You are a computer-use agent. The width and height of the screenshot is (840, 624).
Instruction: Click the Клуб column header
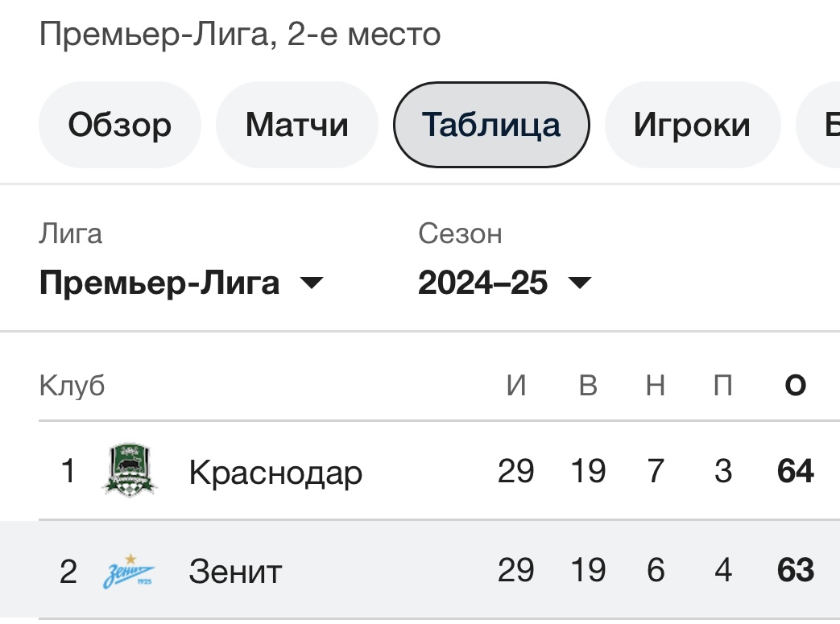pyautogui.click(x=72, y=385)
